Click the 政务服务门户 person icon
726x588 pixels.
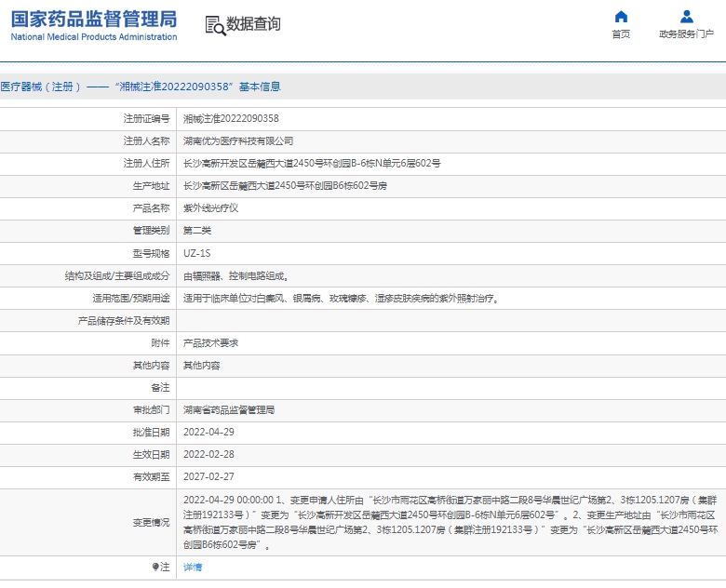686,17
